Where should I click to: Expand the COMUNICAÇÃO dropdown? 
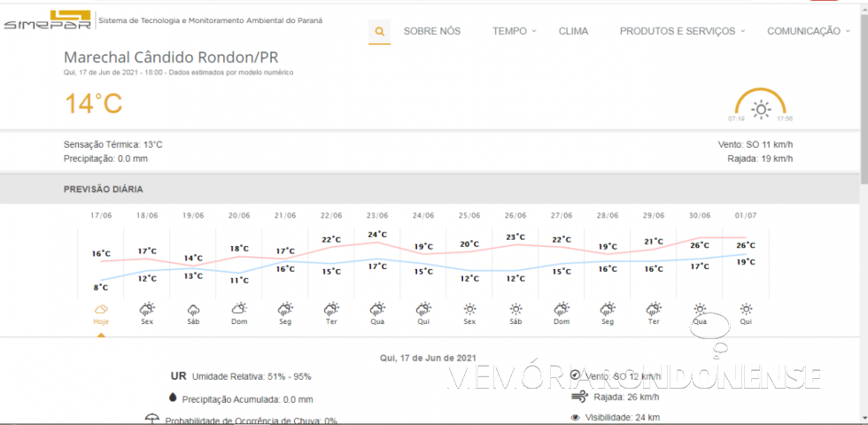(x=808, y=32)
